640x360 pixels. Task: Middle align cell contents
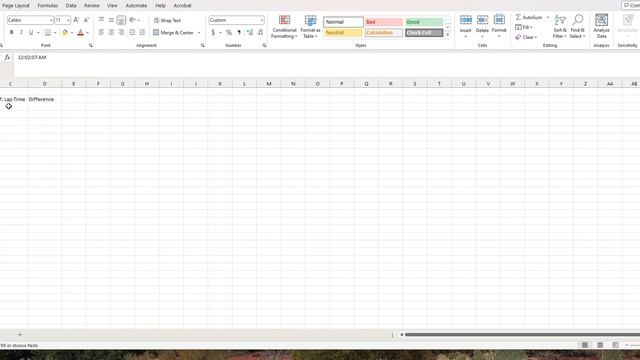tap(111, 20)
